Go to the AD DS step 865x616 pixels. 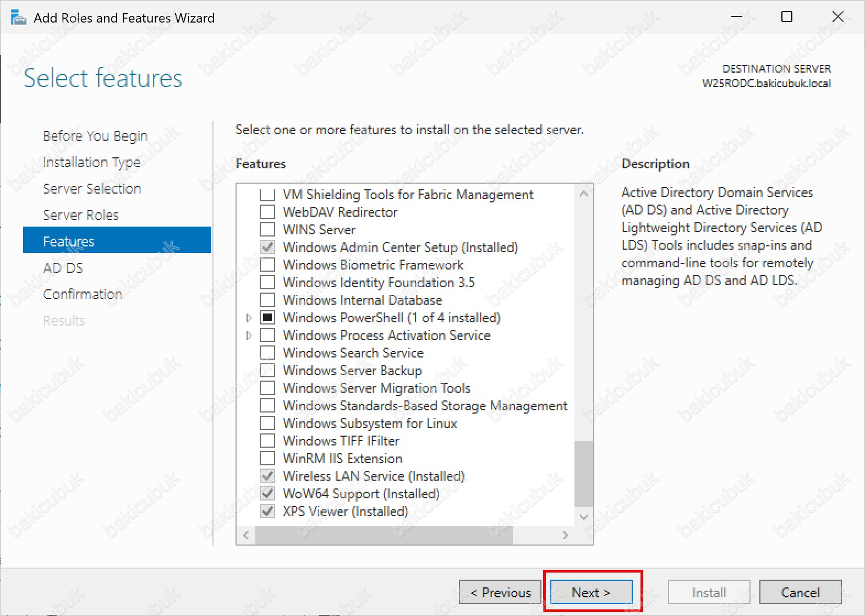[x=63, y=268]
